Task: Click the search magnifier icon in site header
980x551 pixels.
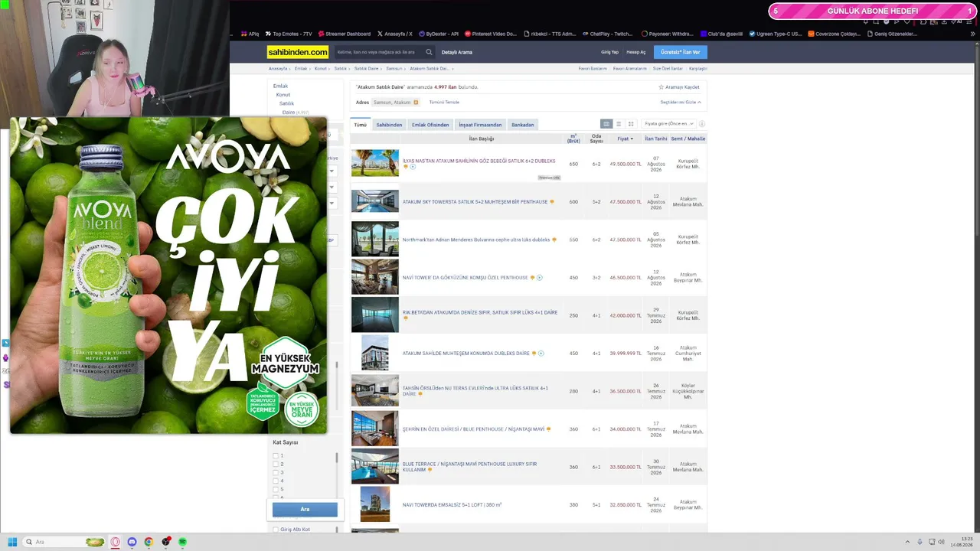Action: (429, 52)
